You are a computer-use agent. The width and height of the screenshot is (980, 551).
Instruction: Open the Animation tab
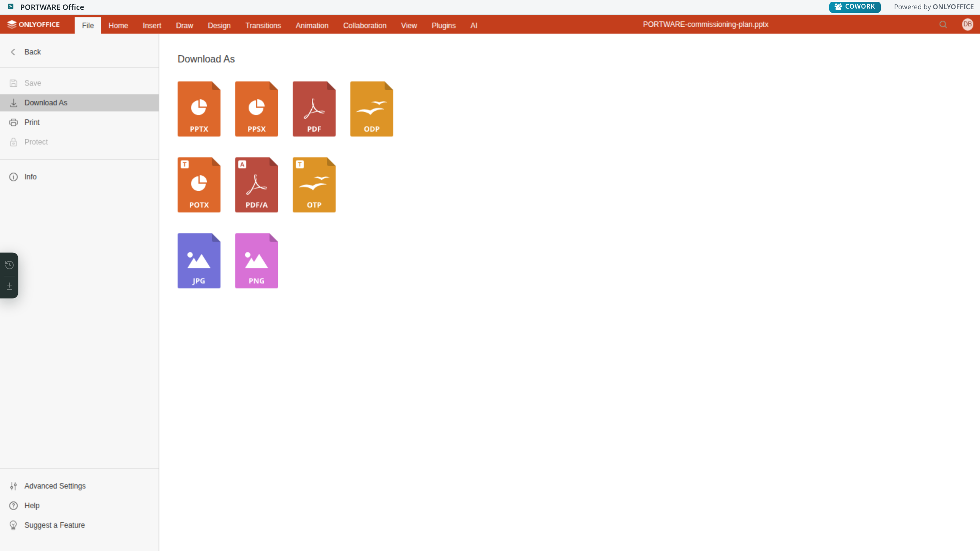coord(312,25)
